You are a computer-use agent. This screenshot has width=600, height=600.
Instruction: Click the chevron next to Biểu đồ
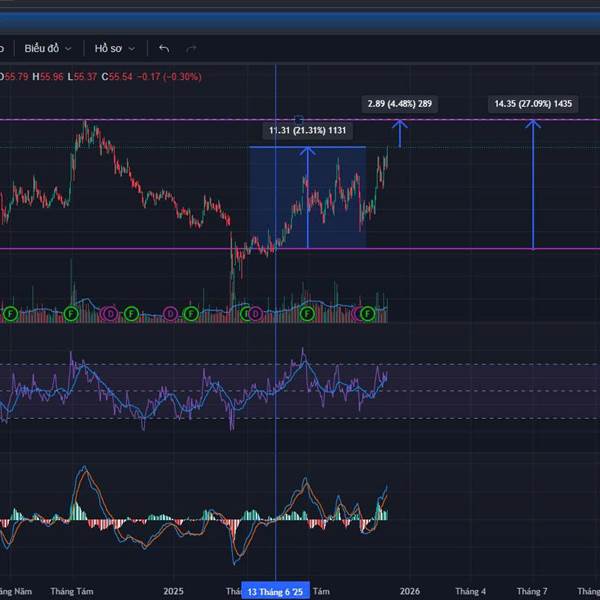pos(68,48)
